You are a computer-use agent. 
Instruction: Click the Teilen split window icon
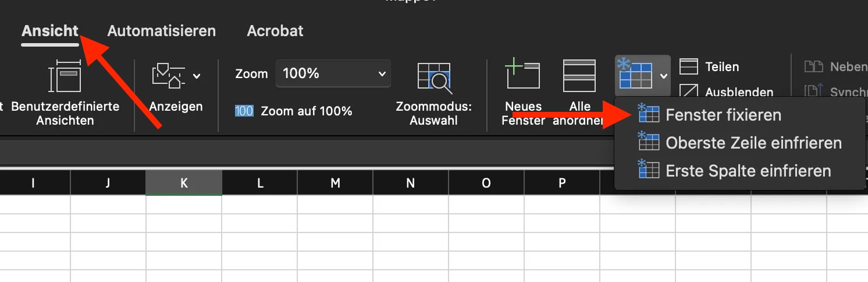(x=689, y=66)
